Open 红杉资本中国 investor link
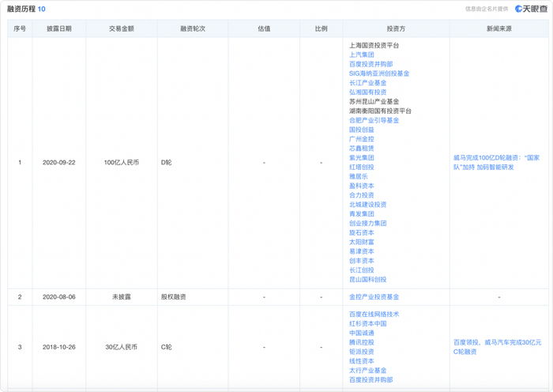Image resolution: width=553 pixels, height=392 pixels. point(368,323)
